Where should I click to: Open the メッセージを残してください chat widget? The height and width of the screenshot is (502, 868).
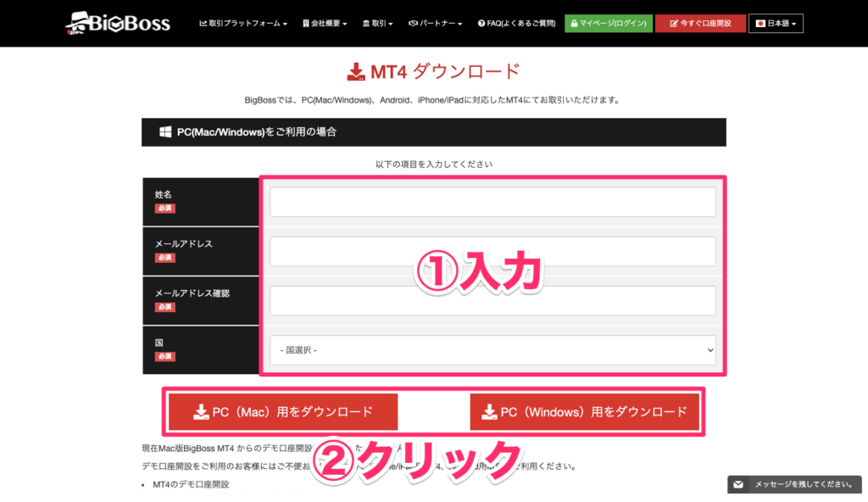coord(794,484)
